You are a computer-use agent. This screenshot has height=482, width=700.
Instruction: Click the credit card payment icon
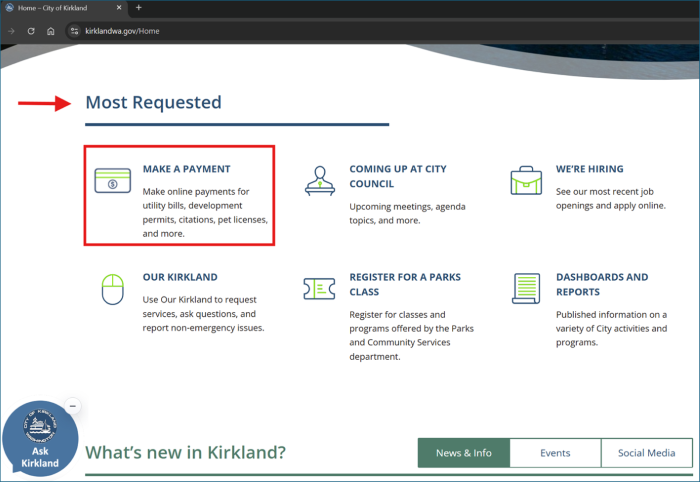pos(112,180)
